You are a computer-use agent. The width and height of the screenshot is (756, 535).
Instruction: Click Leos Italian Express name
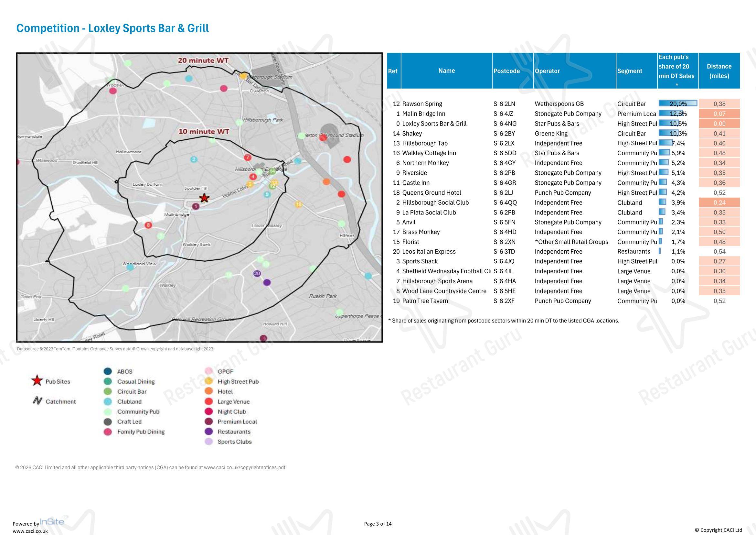click(x=429, y=252)
